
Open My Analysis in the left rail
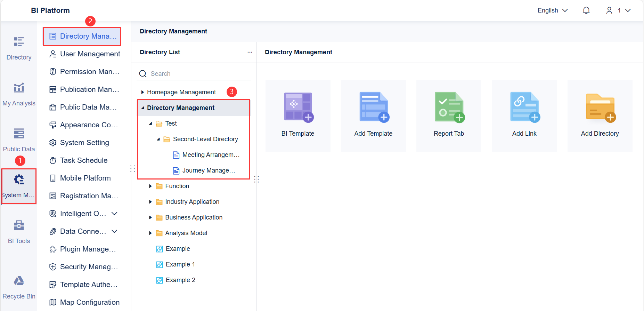(19, 94)
